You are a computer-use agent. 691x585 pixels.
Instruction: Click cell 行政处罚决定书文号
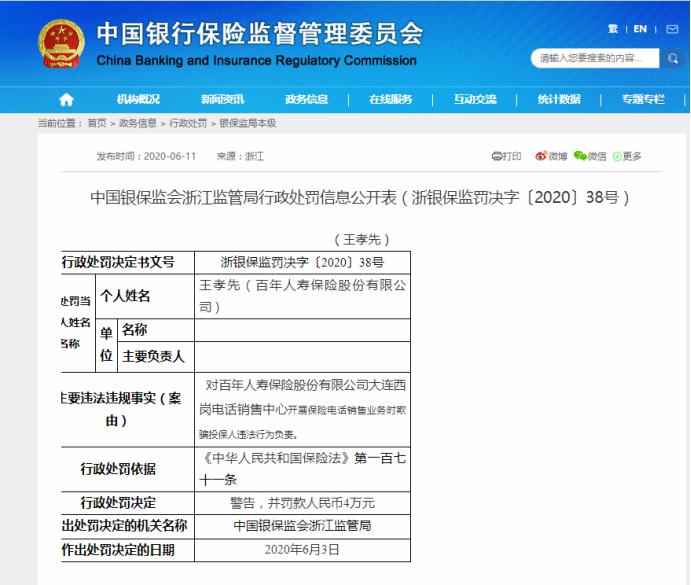pos(128,262)
